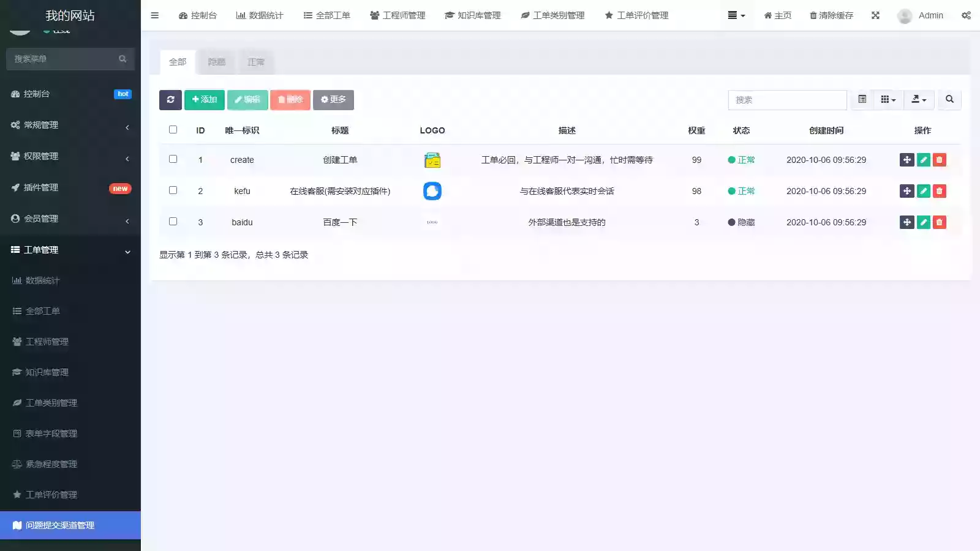The width and height of the screenshot is (980, 551).
Task: Check the checkbox beside the baidu record
Action: point(173,221)
